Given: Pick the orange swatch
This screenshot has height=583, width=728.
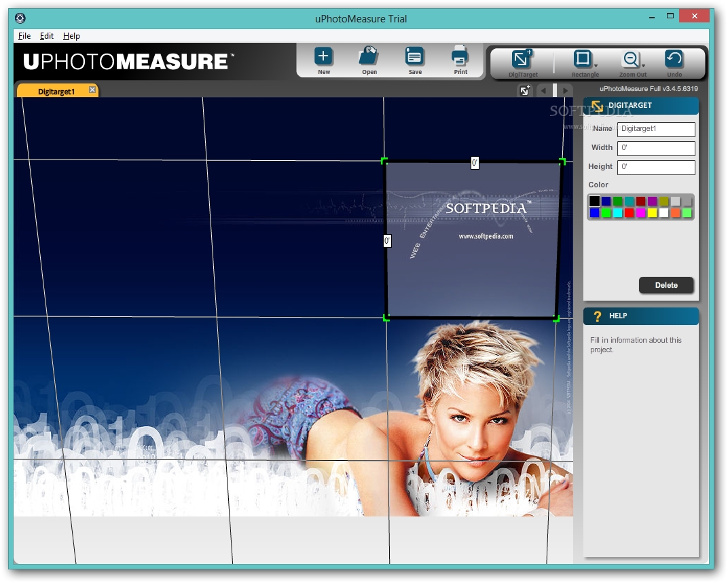Looking at the screenshot, I should click(676, 212).
